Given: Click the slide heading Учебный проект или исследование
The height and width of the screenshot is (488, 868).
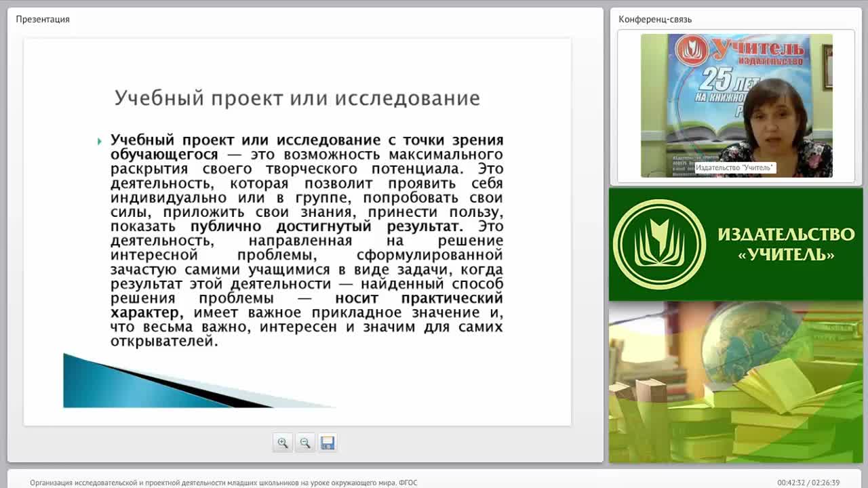Looking at the screenshot, I should tap(297, 98).
